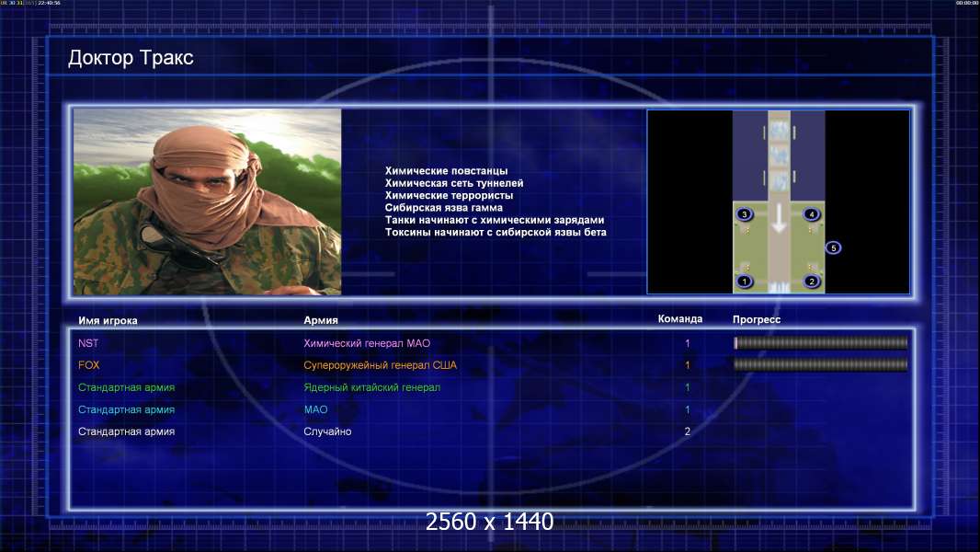
Task: Click the Доктор Тракс title
Action: [131, 58]
